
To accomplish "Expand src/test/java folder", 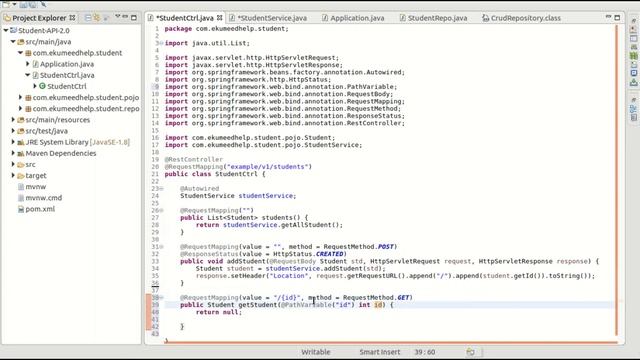I will [x=13, y=131].
